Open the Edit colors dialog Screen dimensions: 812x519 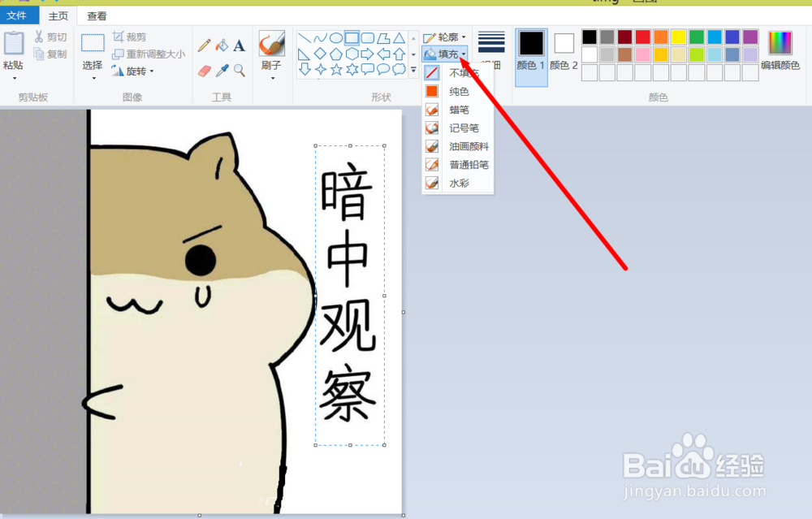780,50
